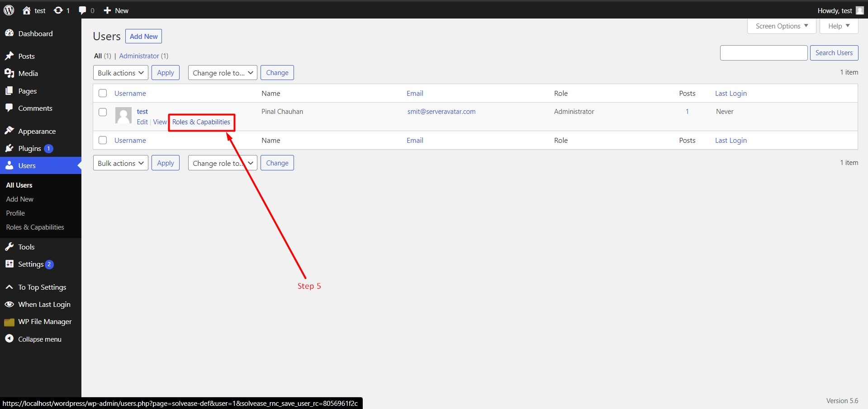Screen dimensions: 868x409
Task: Expand the Screen Options panel
Action: point(782,26)
